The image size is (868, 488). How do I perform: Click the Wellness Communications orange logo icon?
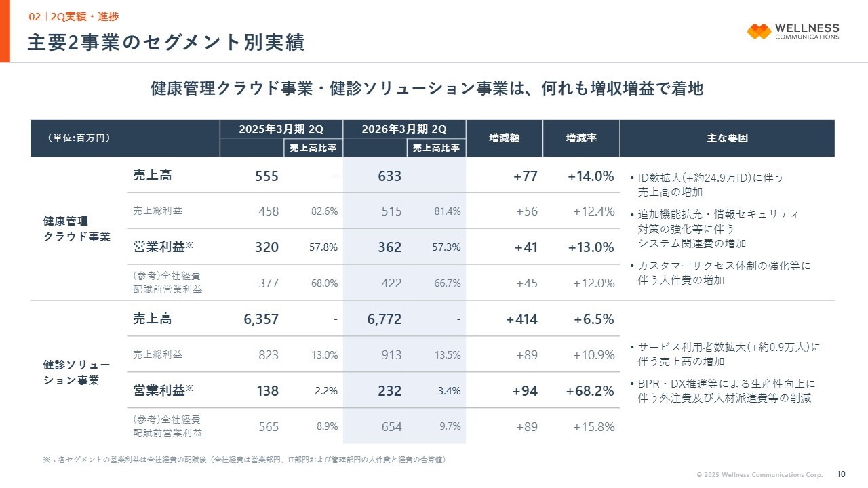pos(759,31)
